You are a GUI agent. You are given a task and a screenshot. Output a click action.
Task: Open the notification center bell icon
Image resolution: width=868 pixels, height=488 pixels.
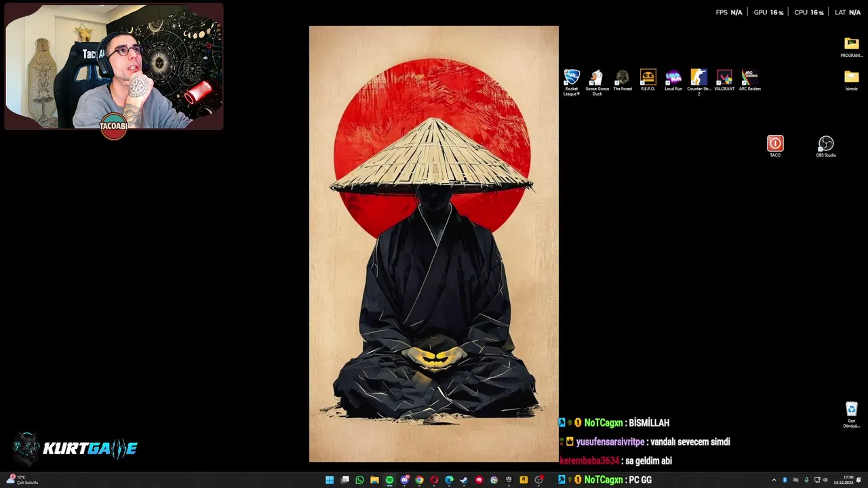point(859,480)
